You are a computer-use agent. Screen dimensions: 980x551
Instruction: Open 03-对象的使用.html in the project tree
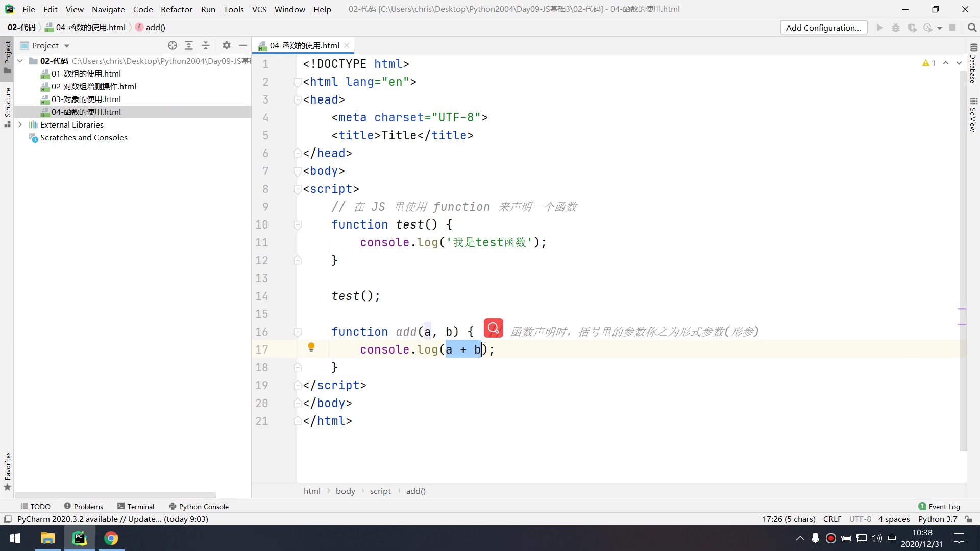pos(86,99)
